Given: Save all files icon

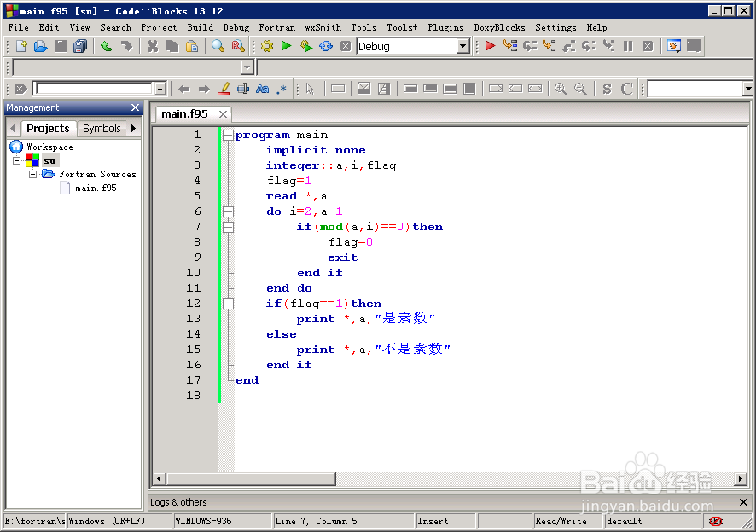Looking at the screenshot, I should (80, 46).
